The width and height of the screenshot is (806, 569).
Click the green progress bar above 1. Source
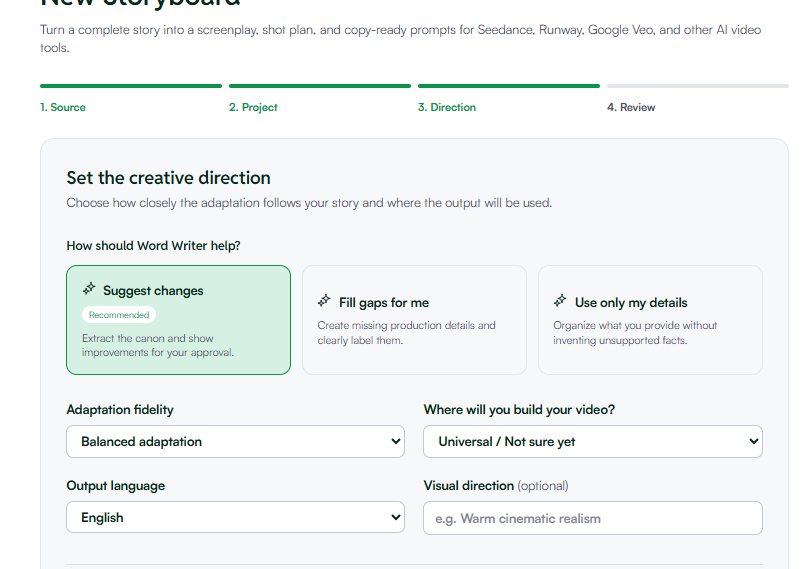[x=131, y=86]
